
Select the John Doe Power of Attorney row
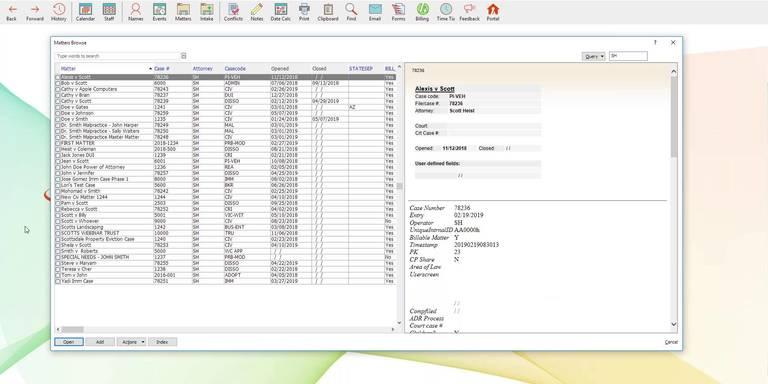225,167
